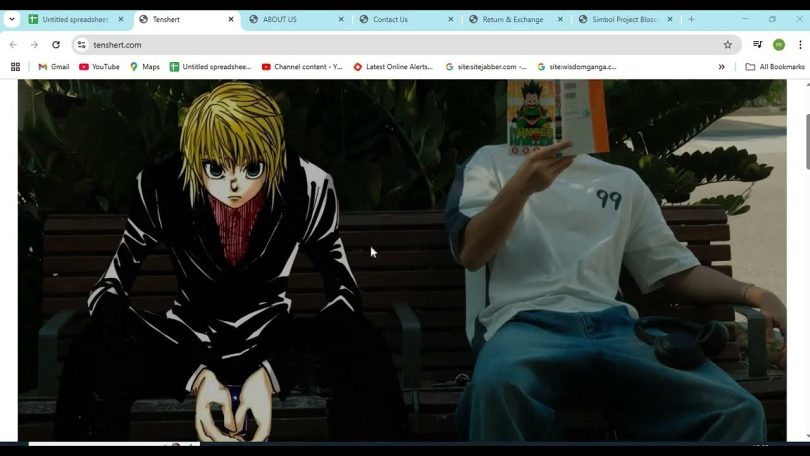Open the Untitled spreadsheet bookmark
Screen dimensions: 810x456
211,67
